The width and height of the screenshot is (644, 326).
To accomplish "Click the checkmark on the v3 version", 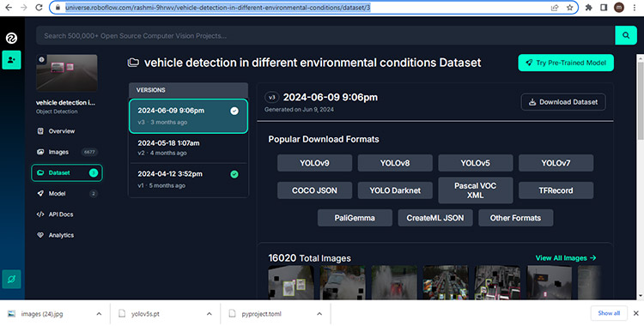I will (x=234, y=111).
